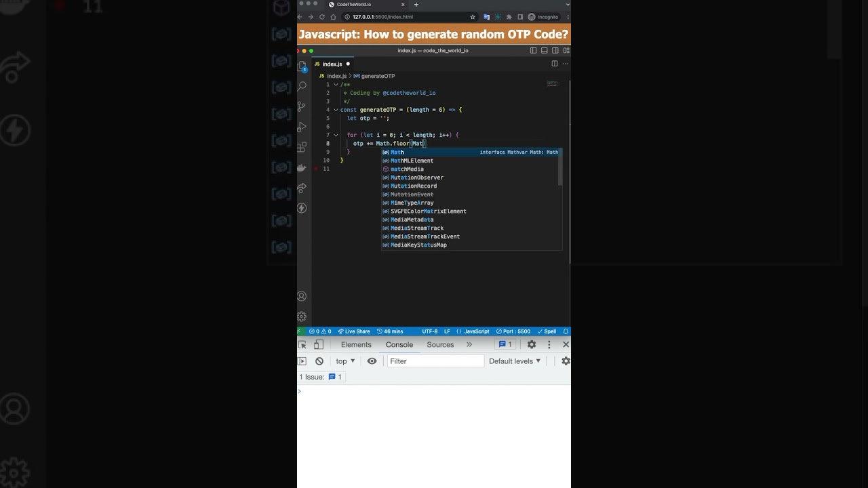Toggle breakpoint on line 11
Screen dimensions: 868x488
(x=316, y=169)
